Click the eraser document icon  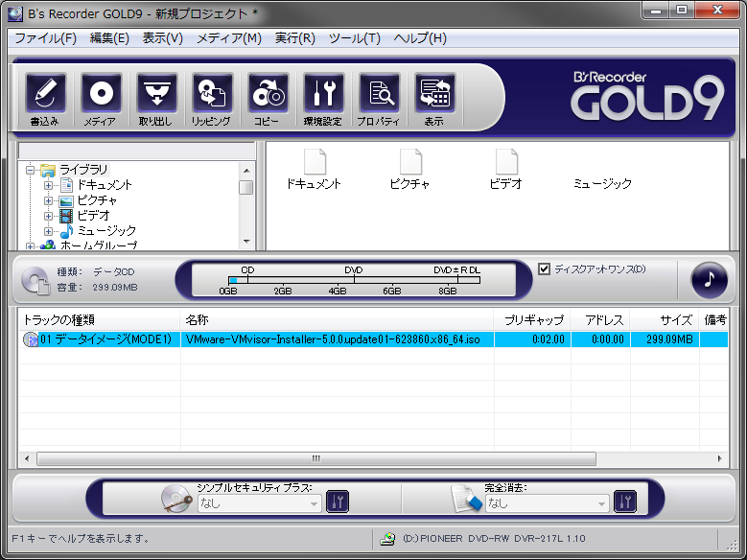click(466, 499)
